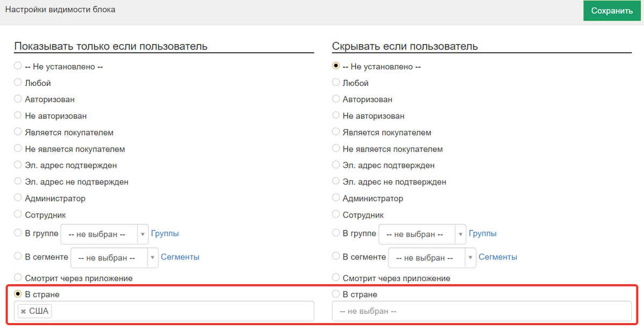The height and width of the screenshot is (330, 644).
Task: Follow the Группы link in hide column
Action: (x=482, y=233)
